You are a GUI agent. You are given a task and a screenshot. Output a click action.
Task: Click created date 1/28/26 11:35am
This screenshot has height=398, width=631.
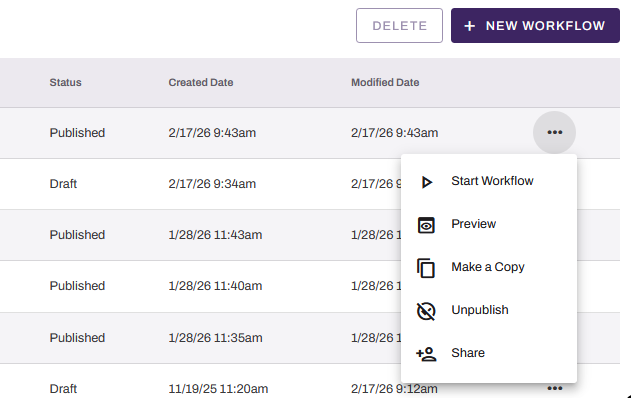(215, 338)
